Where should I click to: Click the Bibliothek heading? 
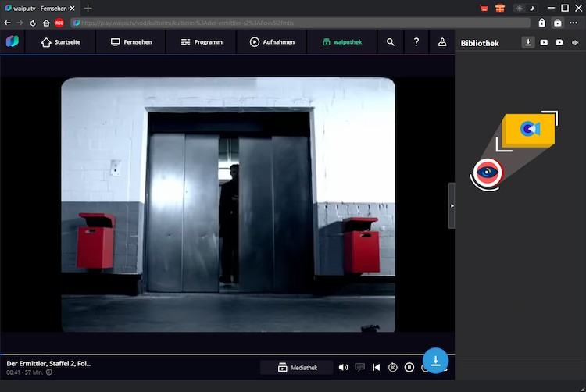[x=480, y=43]
